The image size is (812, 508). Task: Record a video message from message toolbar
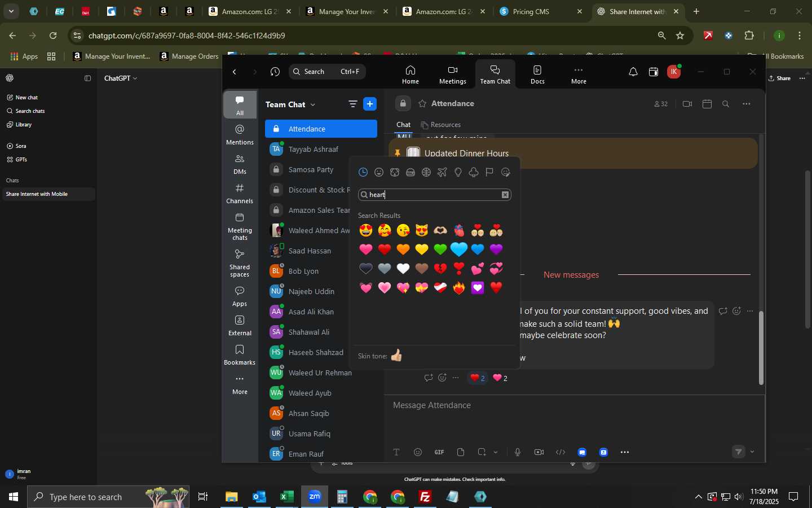(x=539, y=452)
